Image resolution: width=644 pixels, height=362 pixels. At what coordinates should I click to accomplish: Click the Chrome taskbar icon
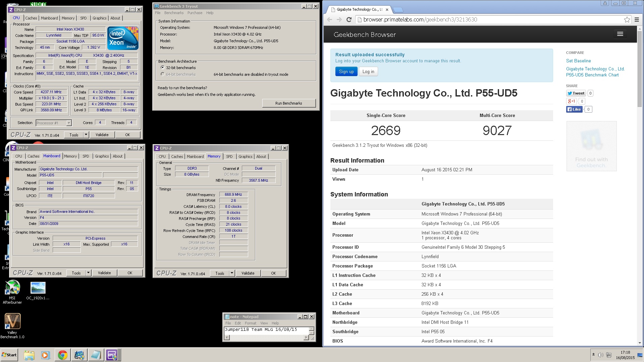62,355
